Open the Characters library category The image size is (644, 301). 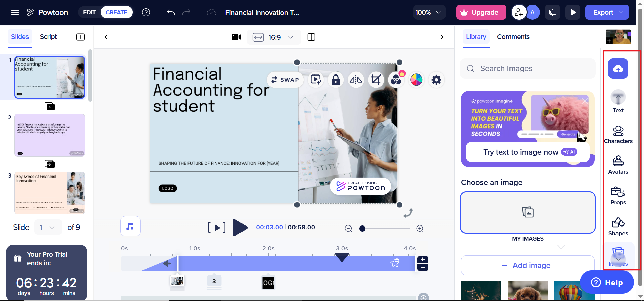pos(618,135)
